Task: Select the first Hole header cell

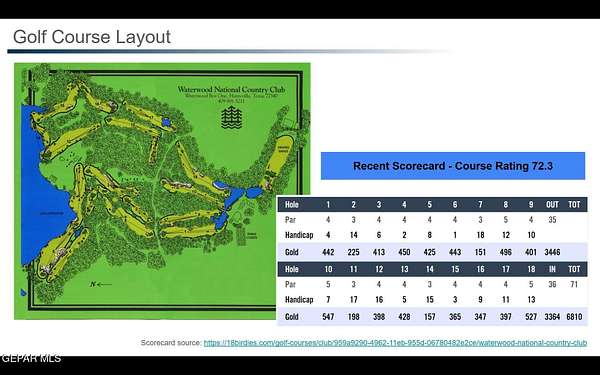Action: (292, 204)
